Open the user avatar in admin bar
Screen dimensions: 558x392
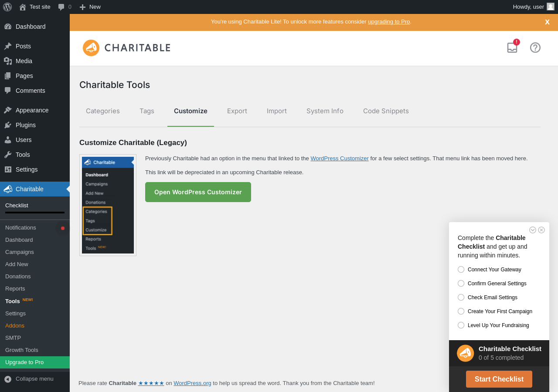[x=551, y=7]
